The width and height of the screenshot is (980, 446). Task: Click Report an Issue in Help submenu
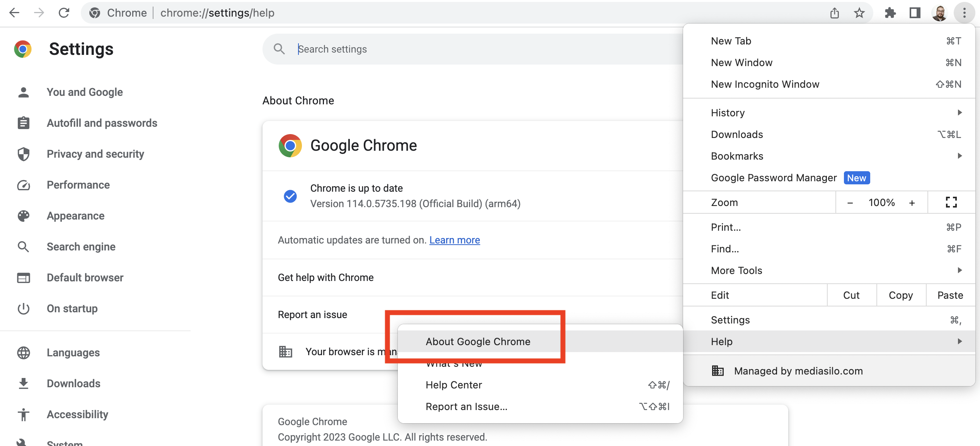click(467, 406)
